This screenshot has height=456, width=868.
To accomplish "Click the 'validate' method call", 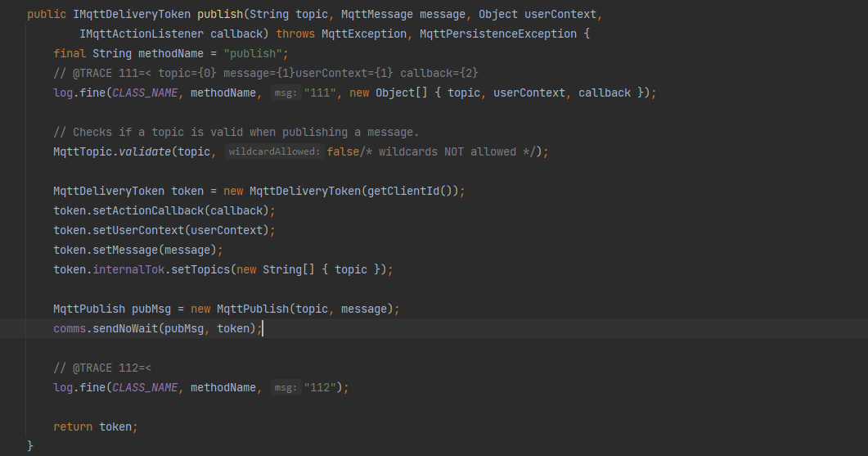I will pyautogui.click(x=145, y=151).
